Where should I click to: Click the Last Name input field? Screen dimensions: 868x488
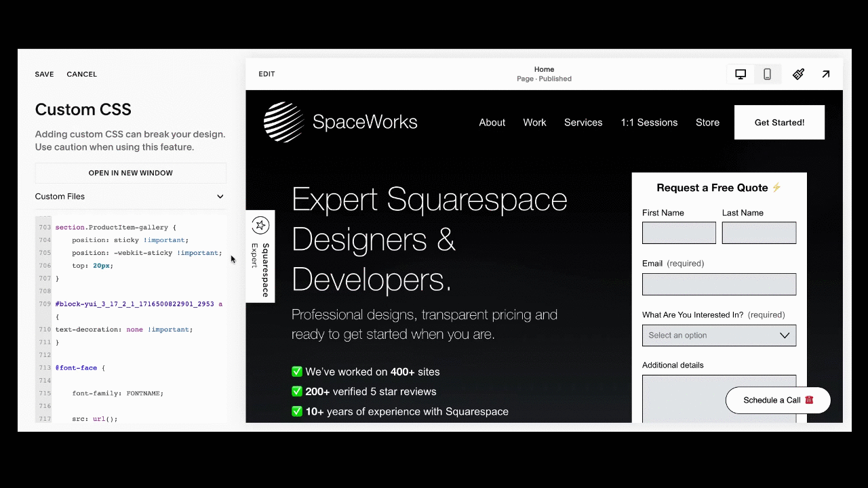[x=759, y=233]
